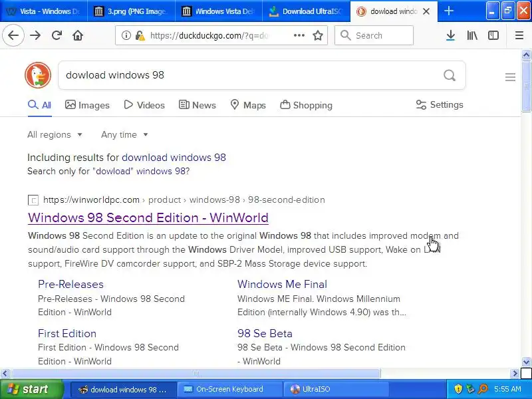Click the horizontal scrollbar thumb
The height and width of the screenshot is (399, 532).
pos(196,374)
